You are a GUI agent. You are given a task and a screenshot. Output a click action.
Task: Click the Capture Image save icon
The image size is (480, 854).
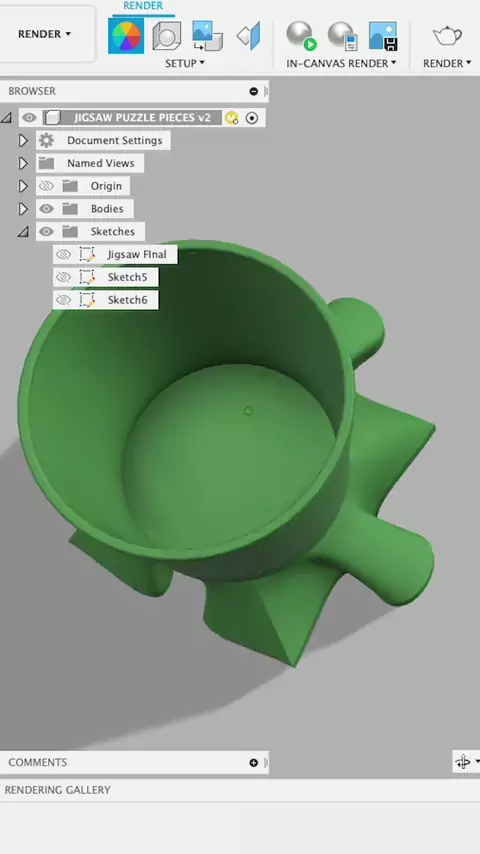(x=383, y=36)
